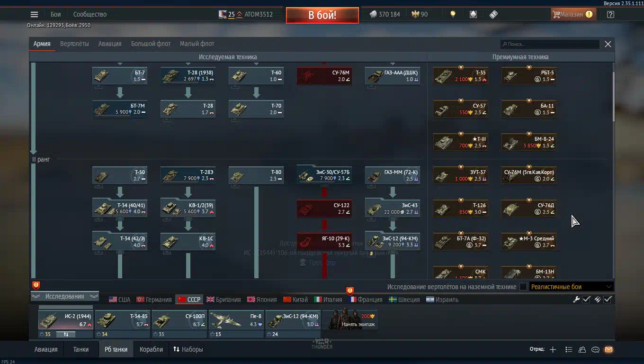Select premium БМ-8-24 card
The image size is (644, 364).
click(x=529, y=142)
